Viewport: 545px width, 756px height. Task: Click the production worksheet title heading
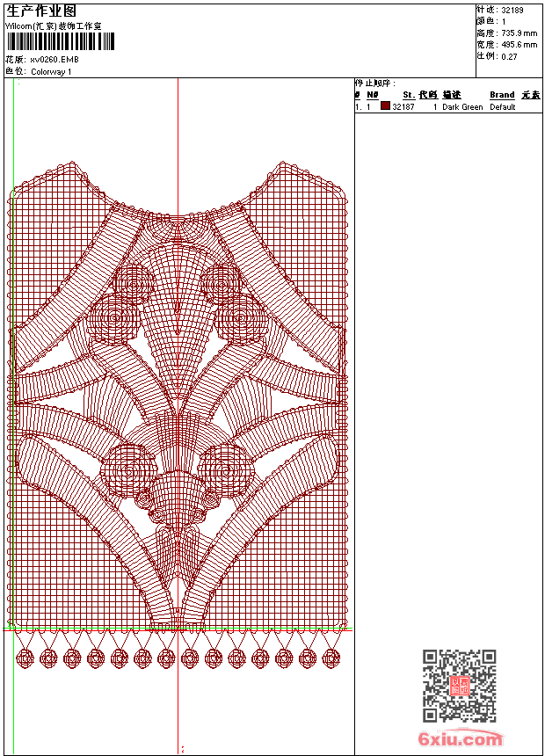(41, 11)
